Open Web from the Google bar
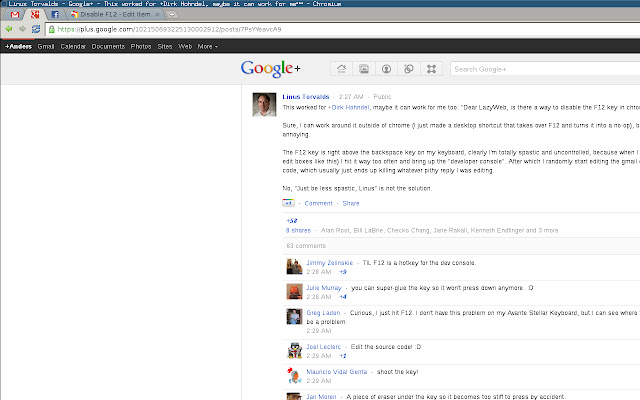The height and width of the screenshot is (400, 640). 185,47
